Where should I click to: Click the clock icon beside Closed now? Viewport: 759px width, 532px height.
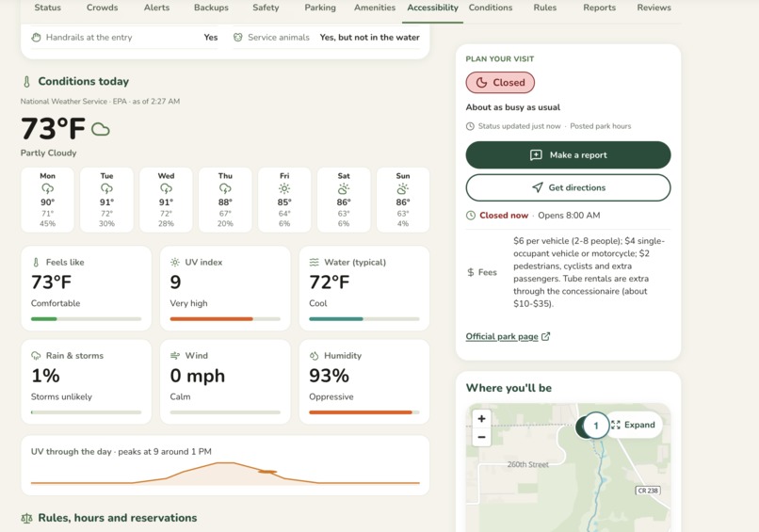coord(471,216)
